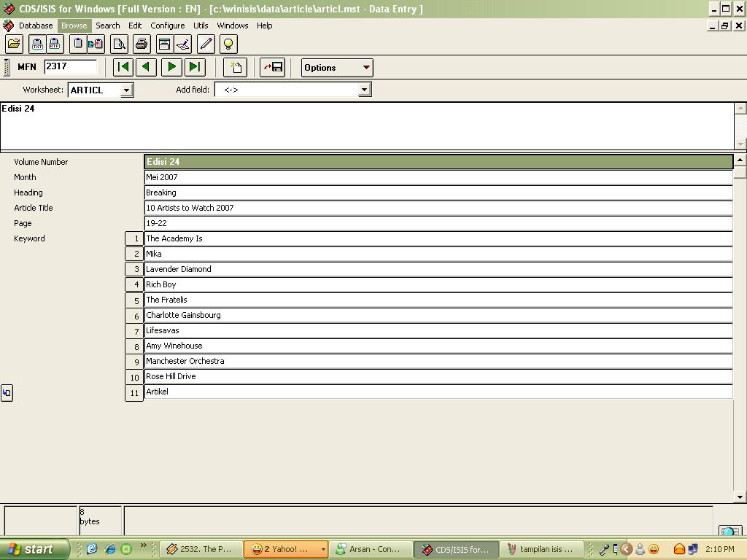
Task: Click the toolbar grip handle beside MFN
Action: click(7, 67)
